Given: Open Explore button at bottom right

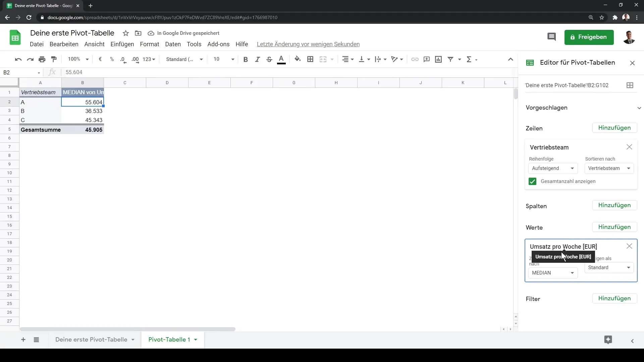Looking at the screenshot, I should pos(608,340).
